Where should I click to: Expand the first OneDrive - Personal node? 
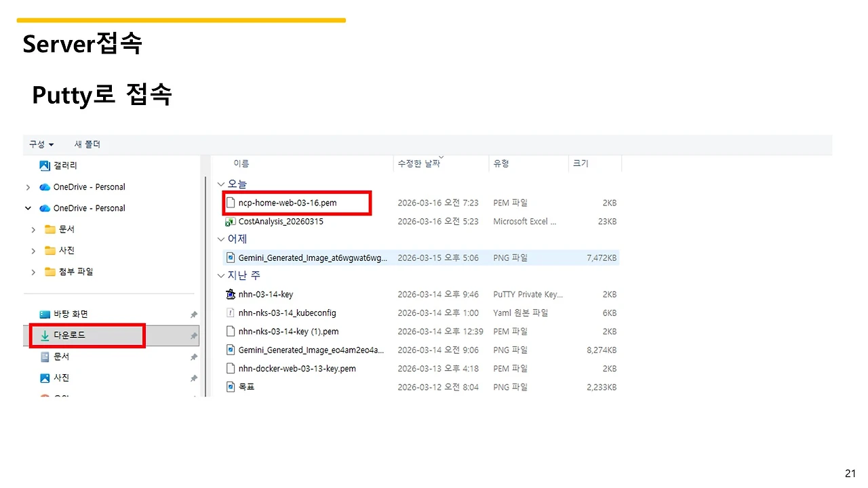[x=28, y=187]
